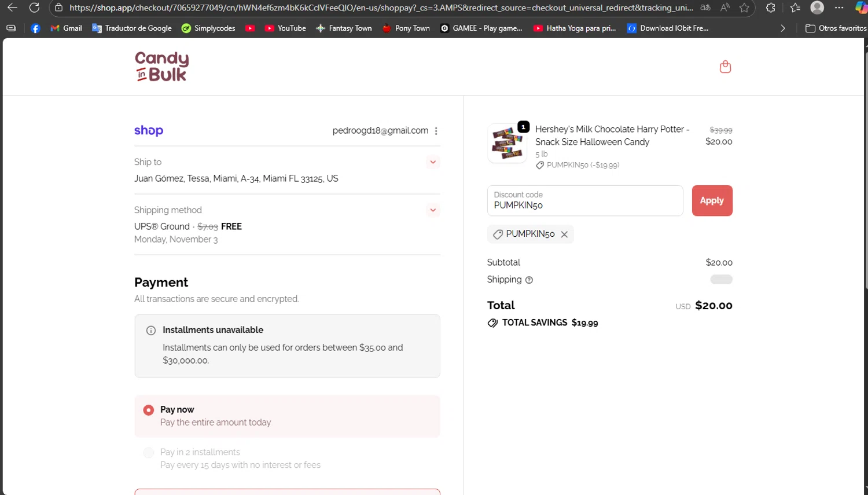Expand Ship to address section
Screen dimensions: 868x495
[433, 162]
